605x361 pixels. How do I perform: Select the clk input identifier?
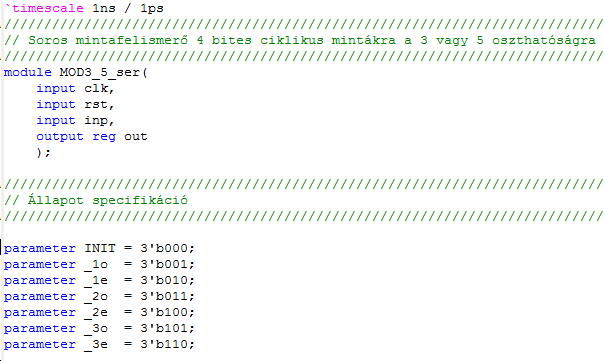point(96,88)
